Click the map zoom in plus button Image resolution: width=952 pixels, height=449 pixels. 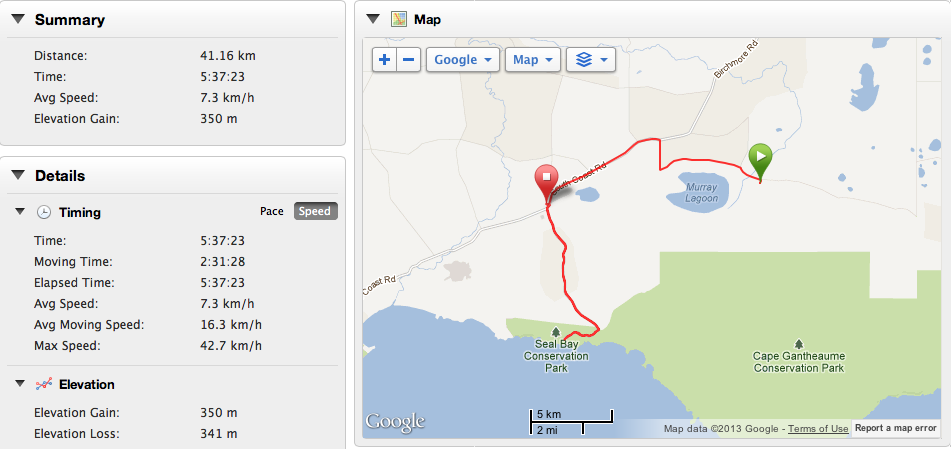coord(385,60)
